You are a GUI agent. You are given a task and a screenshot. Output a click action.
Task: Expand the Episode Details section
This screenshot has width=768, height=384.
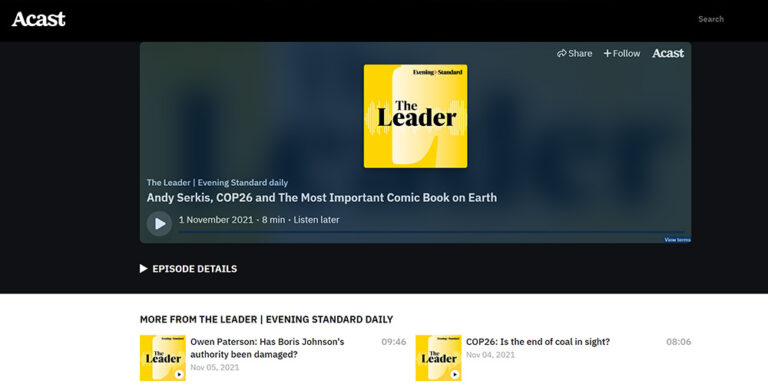[x=189, y=269]
